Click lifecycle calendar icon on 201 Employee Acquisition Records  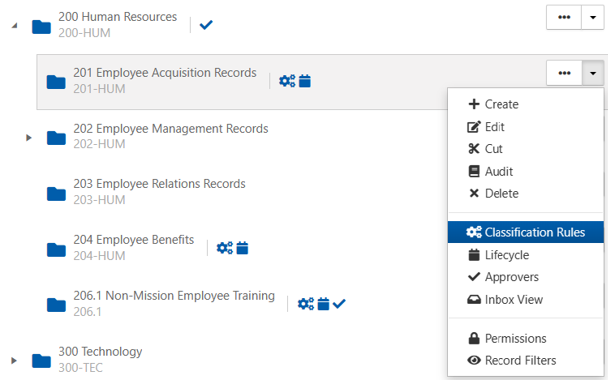(x=305, y=81)
